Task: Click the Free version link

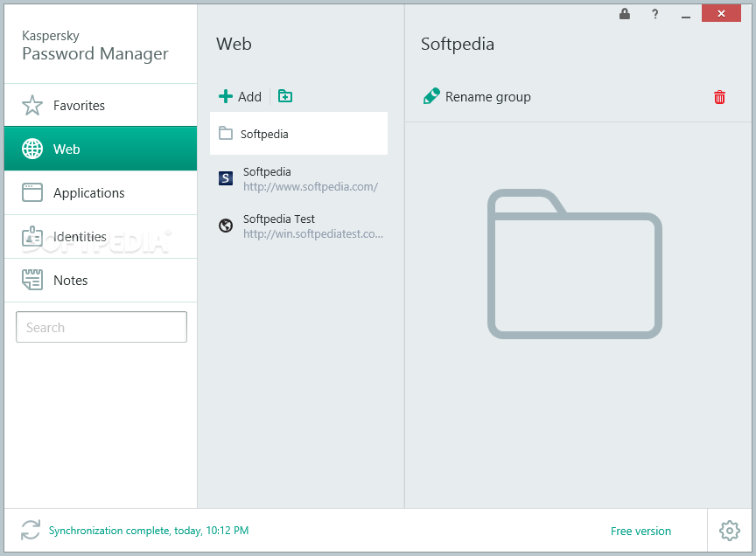Action: coord(640,531)
